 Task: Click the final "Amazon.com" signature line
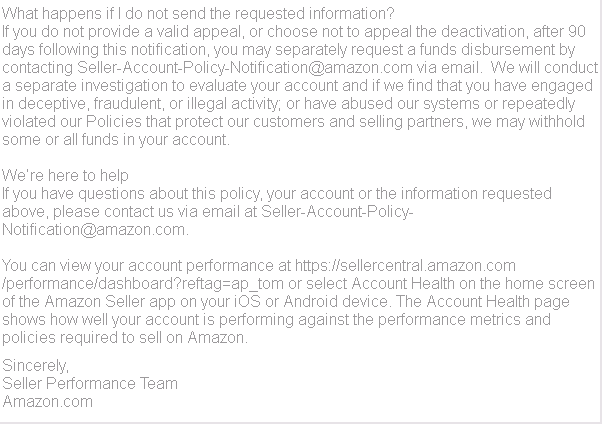coord(48,401)
